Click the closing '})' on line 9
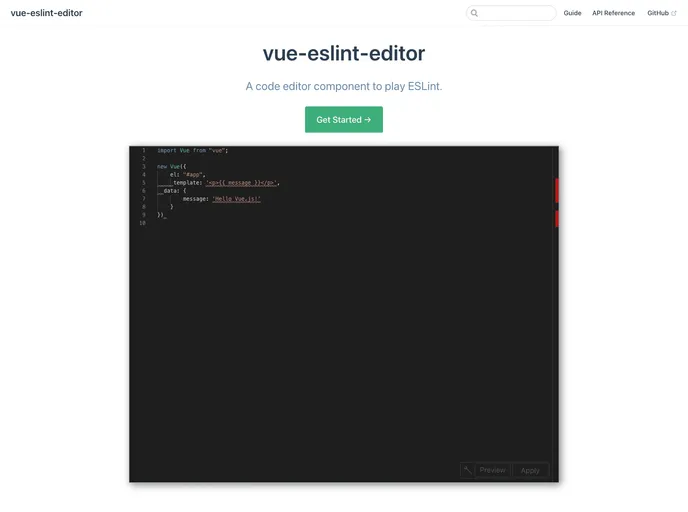Screen dimensions: 688x512 click(161, 215)
